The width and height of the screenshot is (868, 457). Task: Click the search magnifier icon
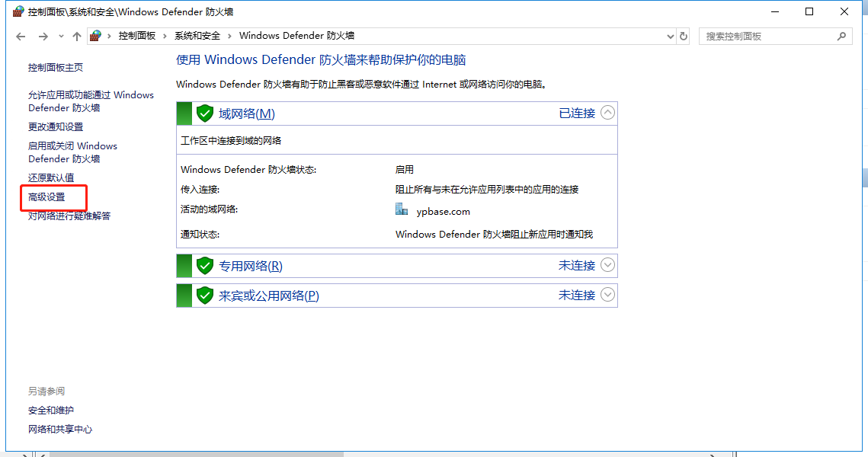point(841,36)
